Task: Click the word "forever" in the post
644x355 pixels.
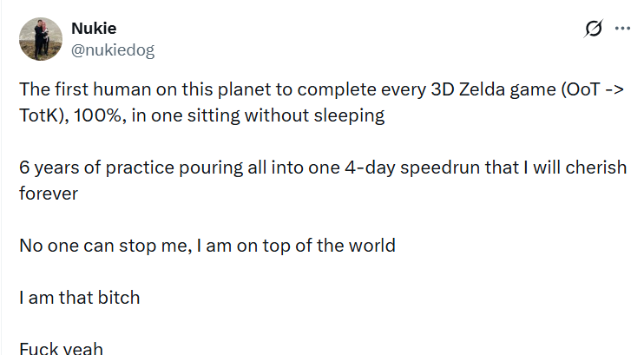Action: coord(49,193)
